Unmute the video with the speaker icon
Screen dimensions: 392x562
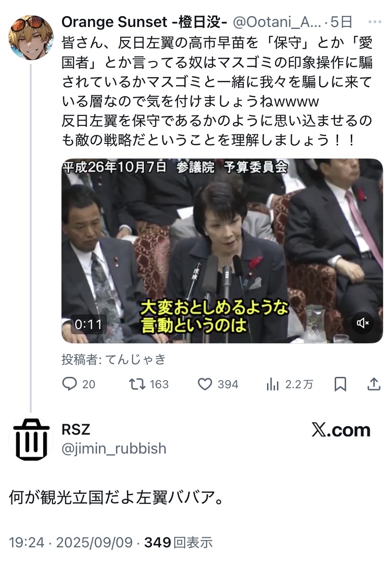coord(363,323)
